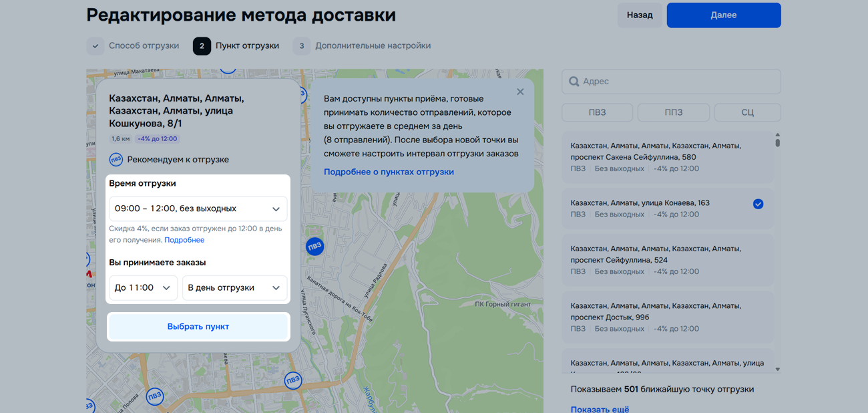The height and width of the screenshot is (413, 868).
Task: Toggle the ПВЗ filter
Action: [597, 112]
